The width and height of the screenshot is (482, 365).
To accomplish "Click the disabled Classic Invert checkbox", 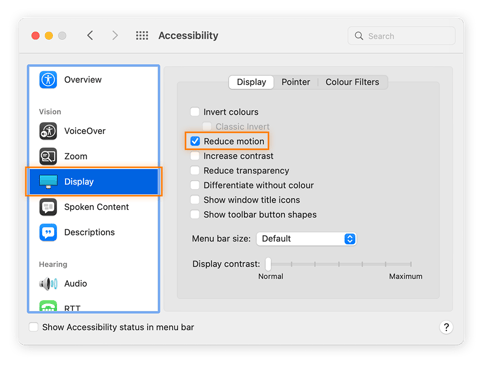I will [x=207, y=126].
